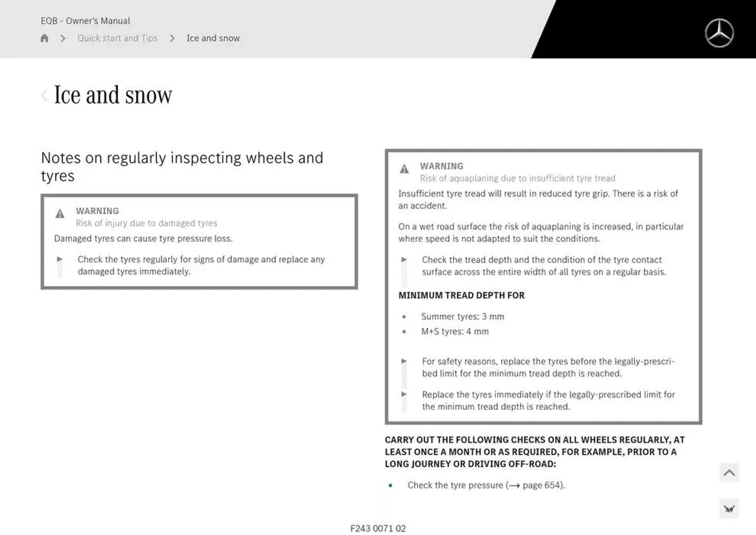Click the home breadcrumb navigation button
The width and height of the screenshot is (756, 535).
click(44, 38)
